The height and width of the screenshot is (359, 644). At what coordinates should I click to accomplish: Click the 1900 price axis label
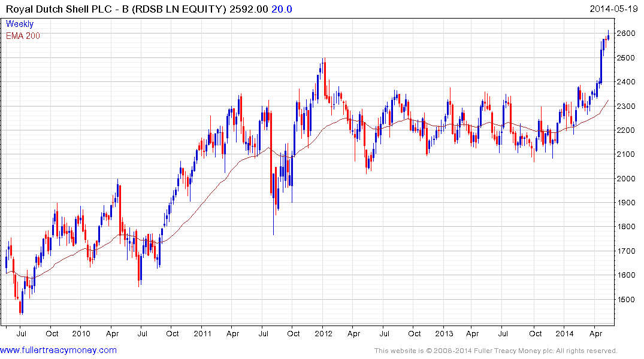click(626, 202)
